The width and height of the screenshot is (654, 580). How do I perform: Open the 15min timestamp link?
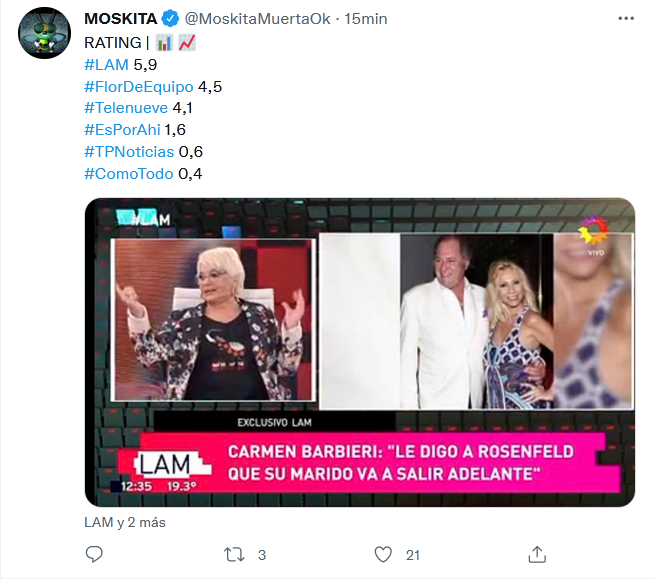[x=365, y=19]
